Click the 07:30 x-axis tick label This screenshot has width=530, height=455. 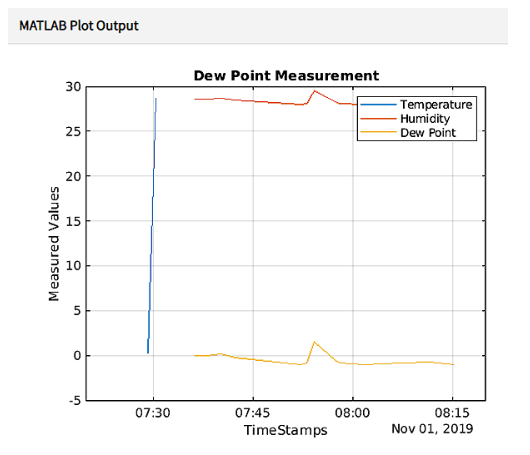(x=153, y=413)
